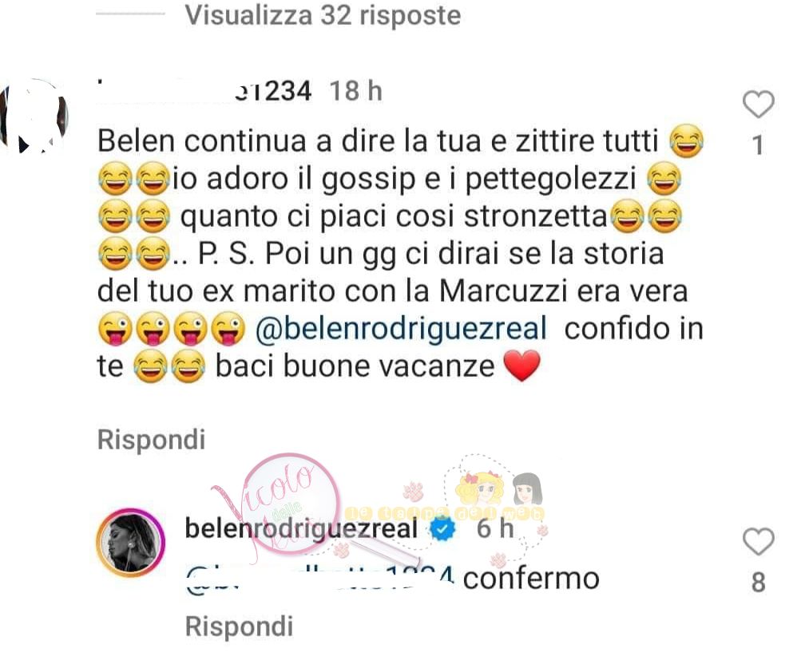The width and height of the screenshot is (809, 672).
Task: Expand 'Visualizza 32 risposte' thread
Action: pos(323,15)
